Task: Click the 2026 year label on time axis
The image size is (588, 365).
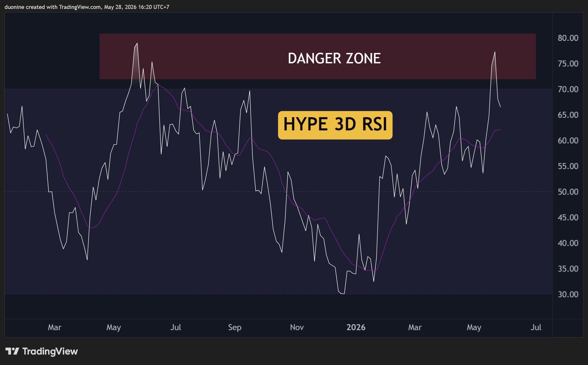Action: tap(356, 327)
